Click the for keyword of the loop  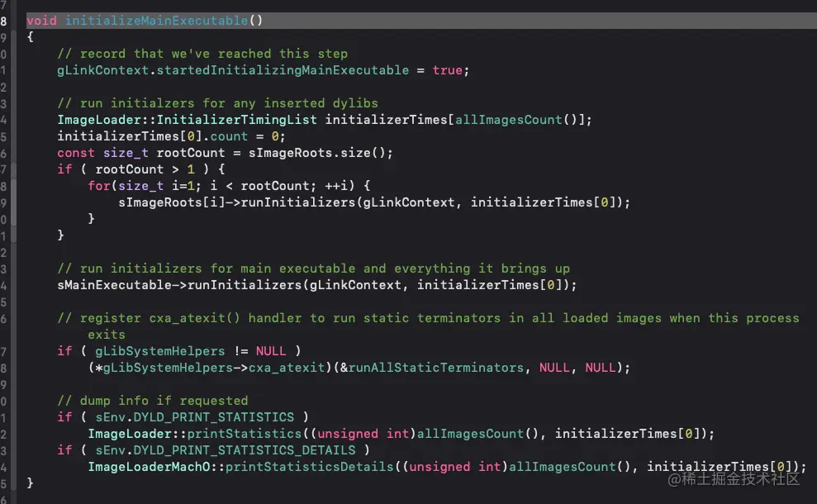(99, 186)
